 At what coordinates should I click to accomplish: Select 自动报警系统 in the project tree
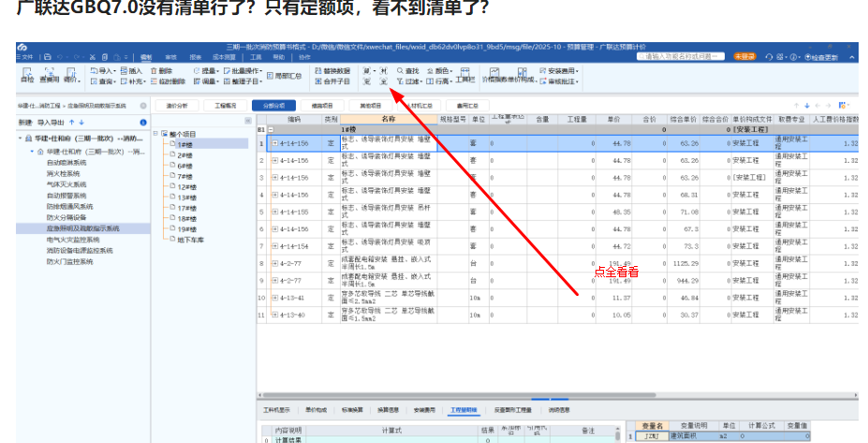(x=66, y=196)
